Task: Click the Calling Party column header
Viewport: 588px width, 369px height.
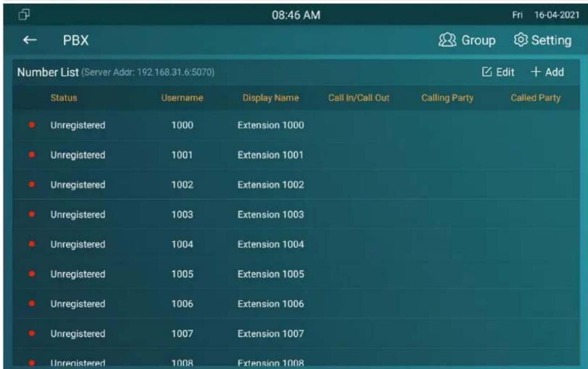Action: [x=447, y=98]
